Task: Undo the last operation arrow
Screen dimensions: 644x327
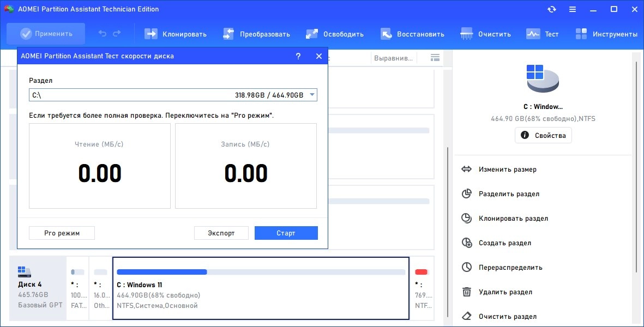Action: coord(103,34)
